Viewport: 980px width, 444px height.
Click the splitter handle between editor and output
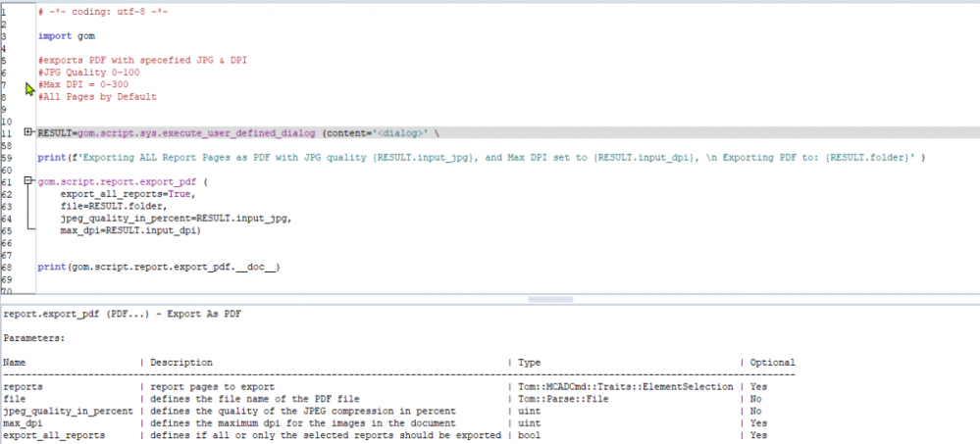click(x=550, y=299)
